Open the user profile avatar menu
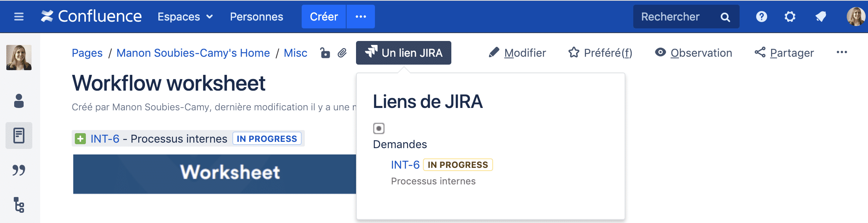 [x=856, y=17]
